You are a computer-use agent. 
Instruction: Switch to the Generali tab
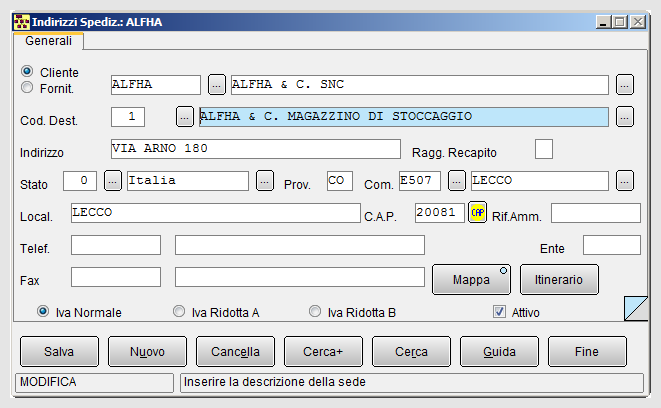(48, 41)
